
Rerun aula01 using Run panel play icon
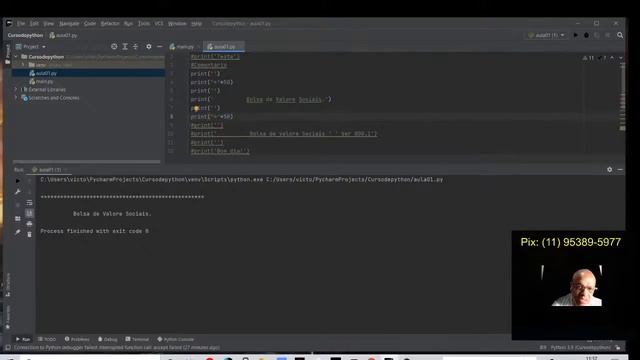pos(18,181)
